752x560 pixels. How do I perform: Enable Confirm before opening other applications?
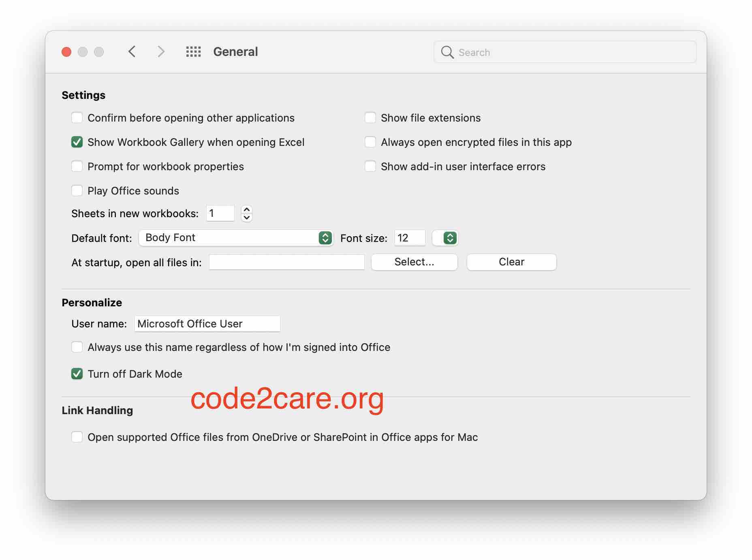pyautogui.click(x=77, y=118)
